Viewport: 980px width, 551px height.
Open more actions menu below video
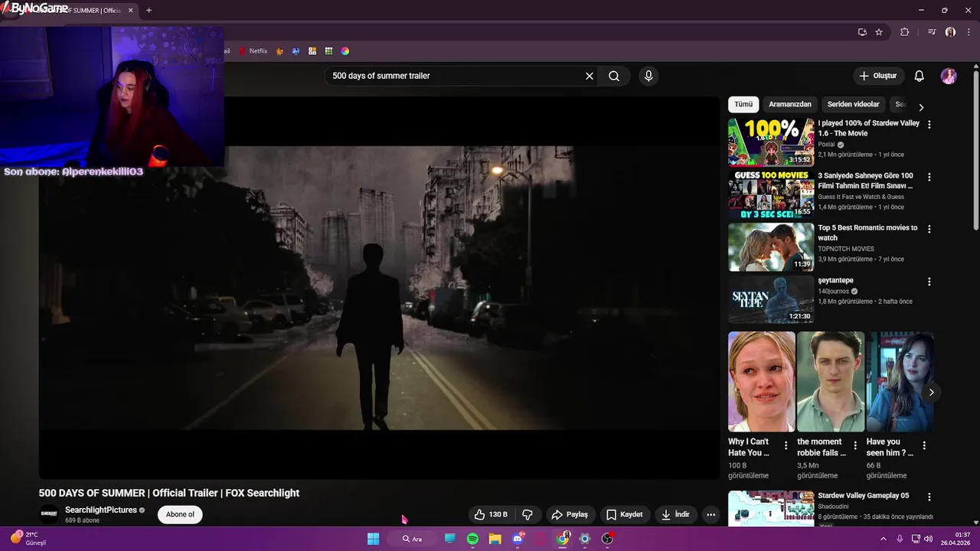click(x=710, y=514)
